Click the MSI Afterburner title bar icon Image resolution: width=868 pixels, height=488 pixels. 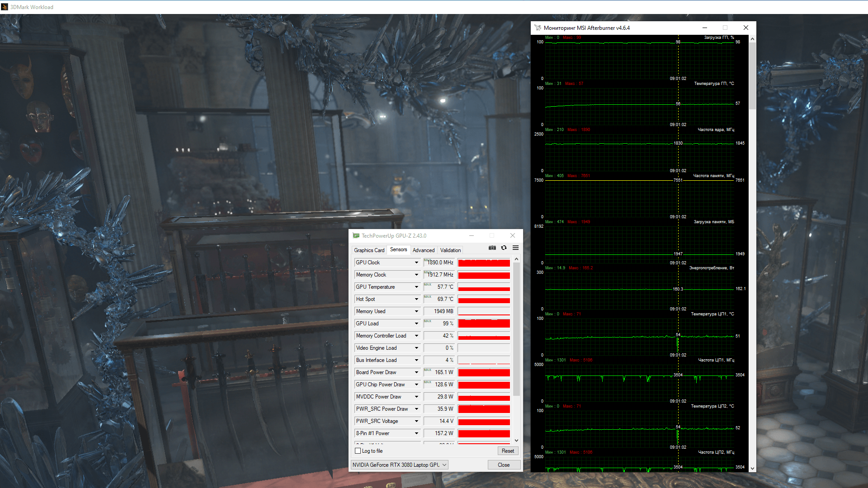538,28
